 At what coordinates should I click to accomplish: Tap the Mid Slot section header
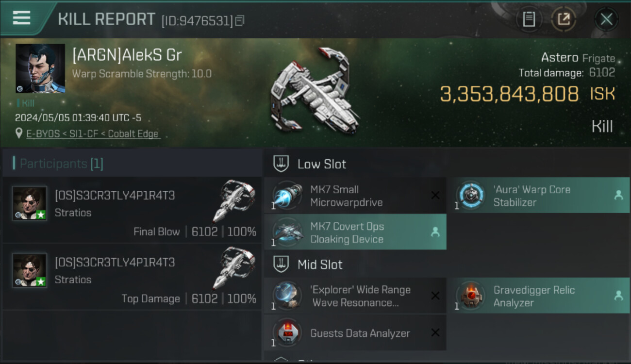[x=319, y=265]
